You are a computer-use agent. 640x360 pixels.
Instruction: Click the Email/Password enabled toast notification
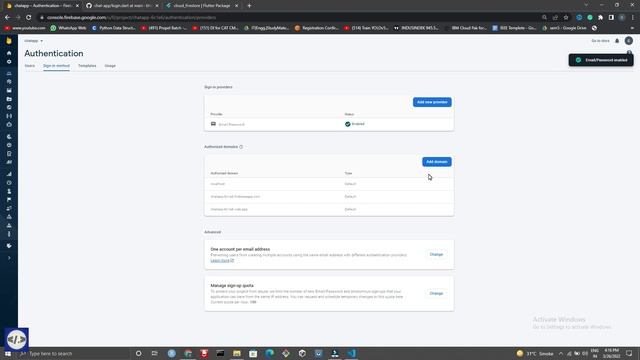point(601,60)
